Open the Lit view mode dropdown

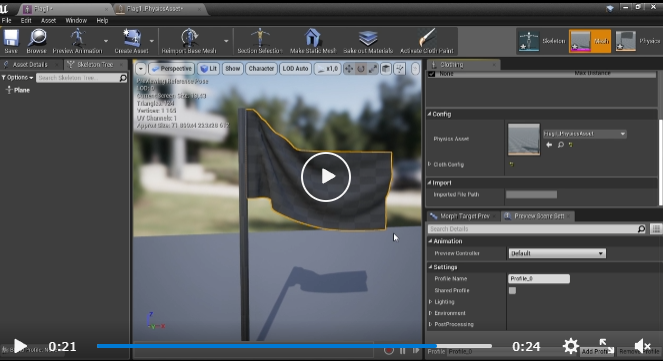tap(208, 68)
